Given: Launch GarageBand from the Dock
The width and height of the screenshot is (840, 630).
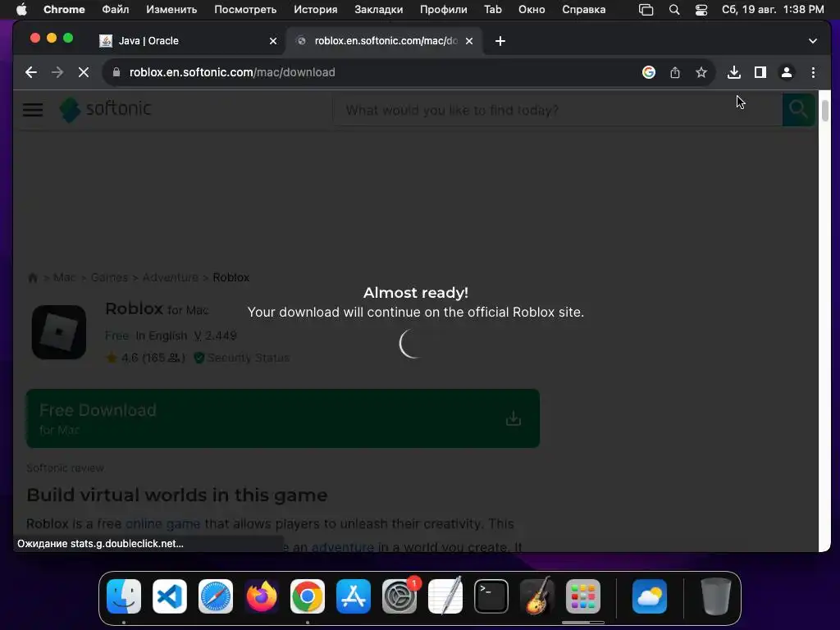Looking at the screenshot, I should click(x=537, y=596).
